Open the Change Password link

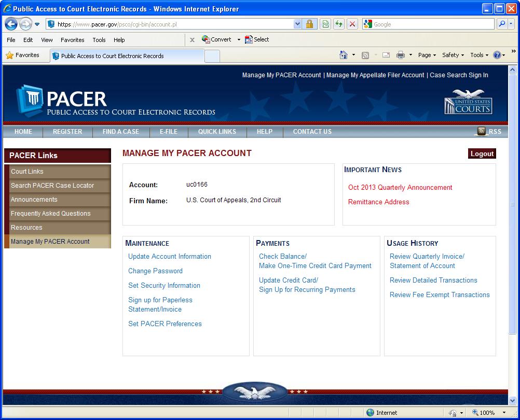point(155,271)
